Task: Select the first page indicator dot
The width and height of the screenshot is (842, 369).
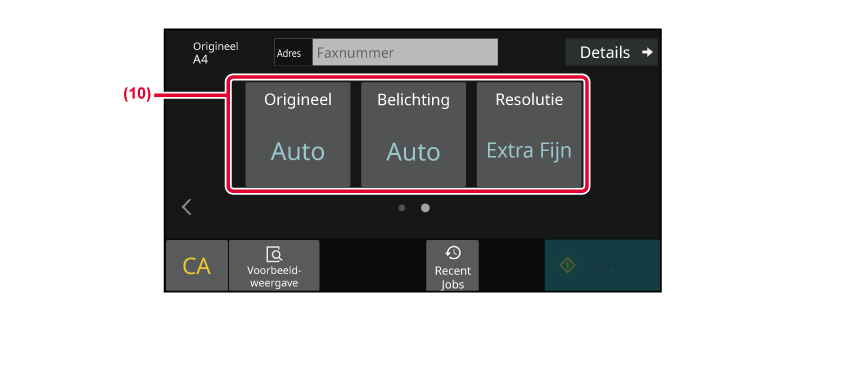Action: pos(402,208)
